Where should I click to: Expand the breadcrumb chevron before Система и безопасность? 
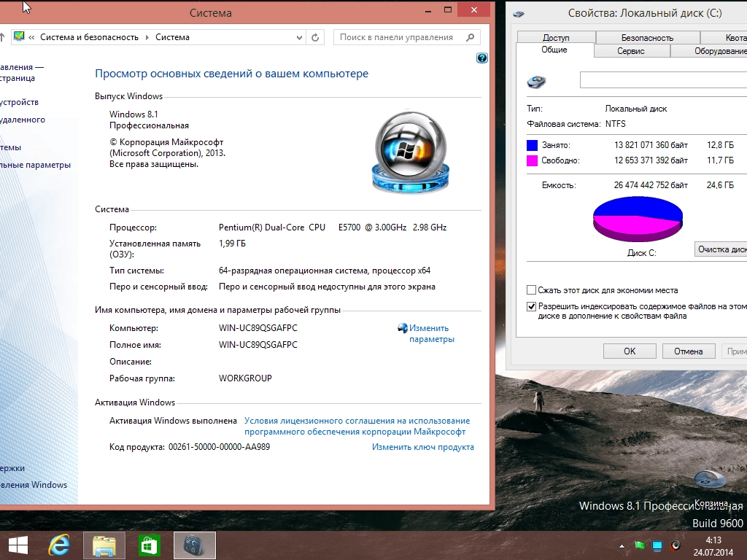pos(31,37)
